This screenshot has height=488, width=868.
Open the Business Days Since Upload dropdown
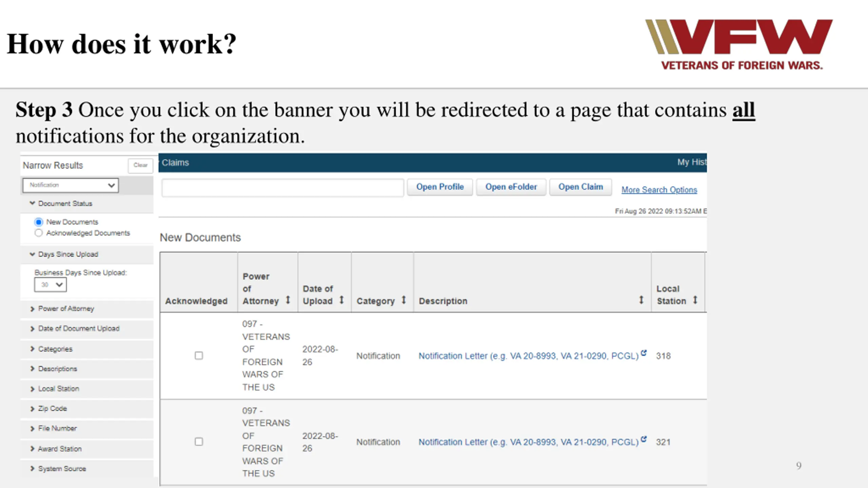[x=50, y=285]
